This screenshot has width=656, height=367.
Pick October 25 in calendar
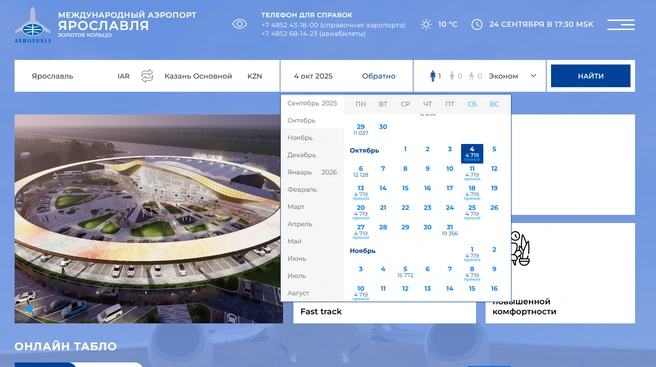coord(472,211)
